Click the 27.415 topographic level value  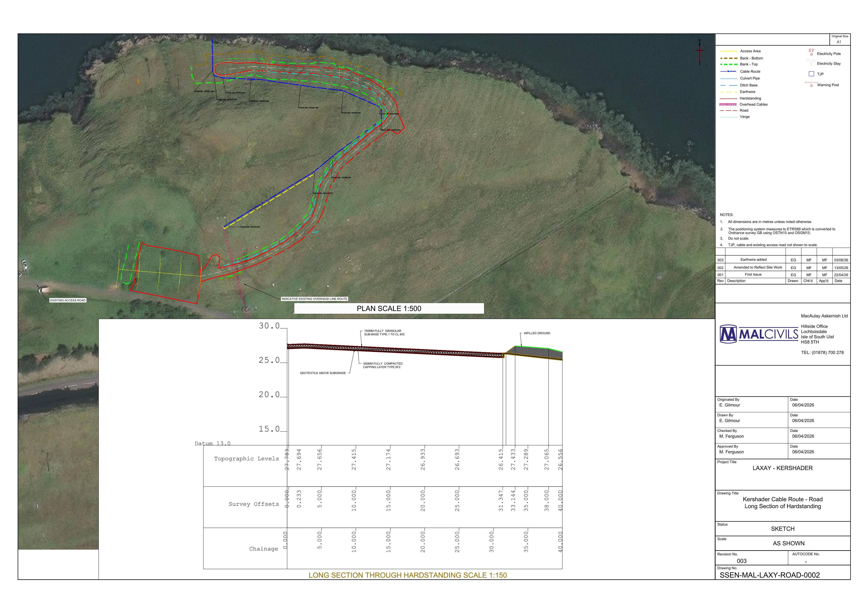(354, 459)
